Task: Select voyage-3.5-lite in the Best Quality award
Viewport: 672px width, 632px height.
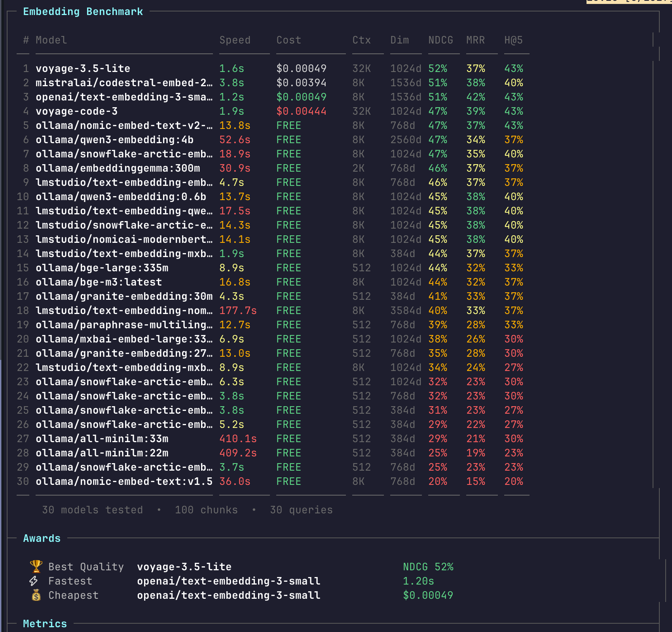Action: click(x=184, y=567)
